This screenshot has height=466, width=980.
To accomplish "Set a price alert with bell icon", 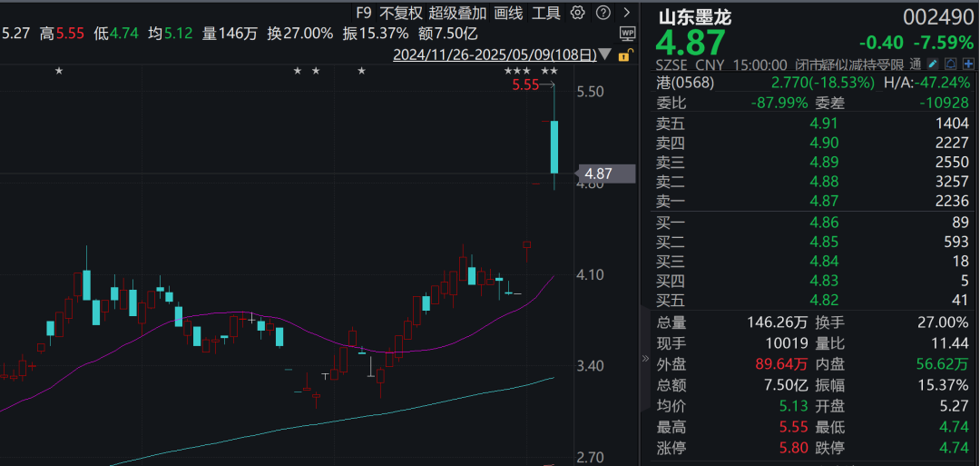I will [951, 64].
